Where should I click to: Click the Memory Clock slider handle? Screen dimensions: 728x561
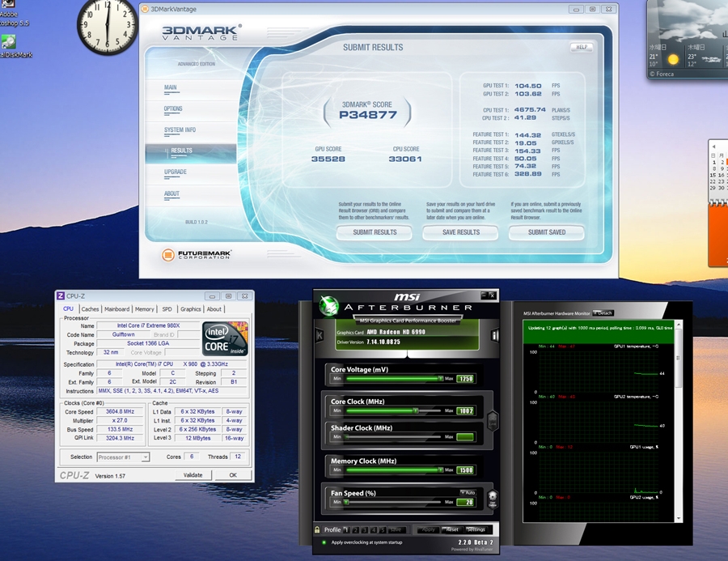click(x=440, y=470)
